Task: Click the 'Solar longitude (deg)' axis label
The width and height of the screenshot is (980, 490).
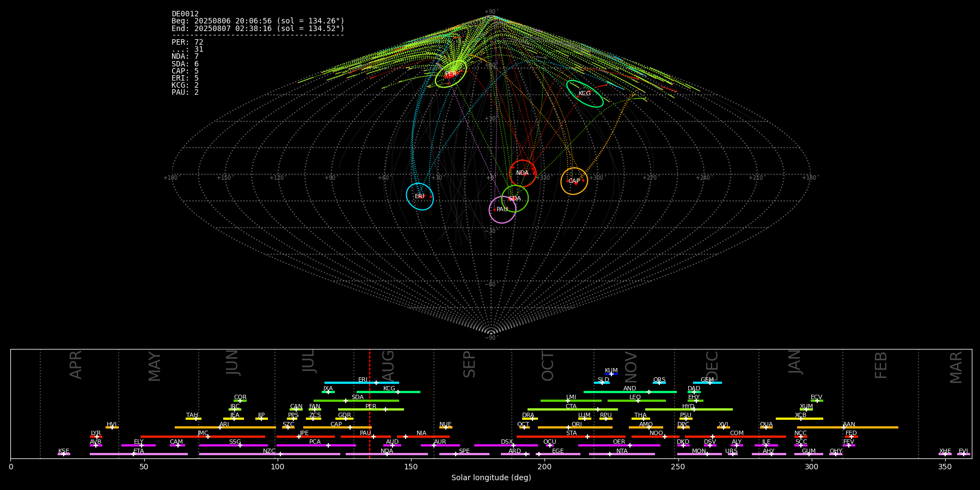Action: click(x=491, y=478)
